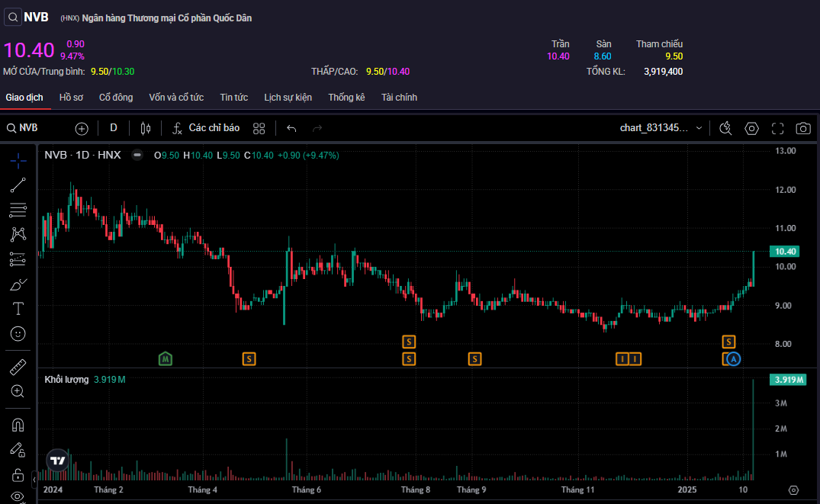Select the trend line drawing tool
The width and height of the screenshot is (820, 504).
18,185
